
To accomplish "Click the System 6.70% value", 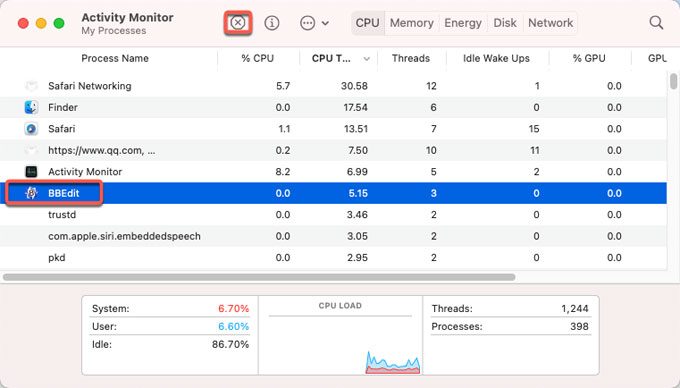I will pyautogui.click(x=233, y=308).
